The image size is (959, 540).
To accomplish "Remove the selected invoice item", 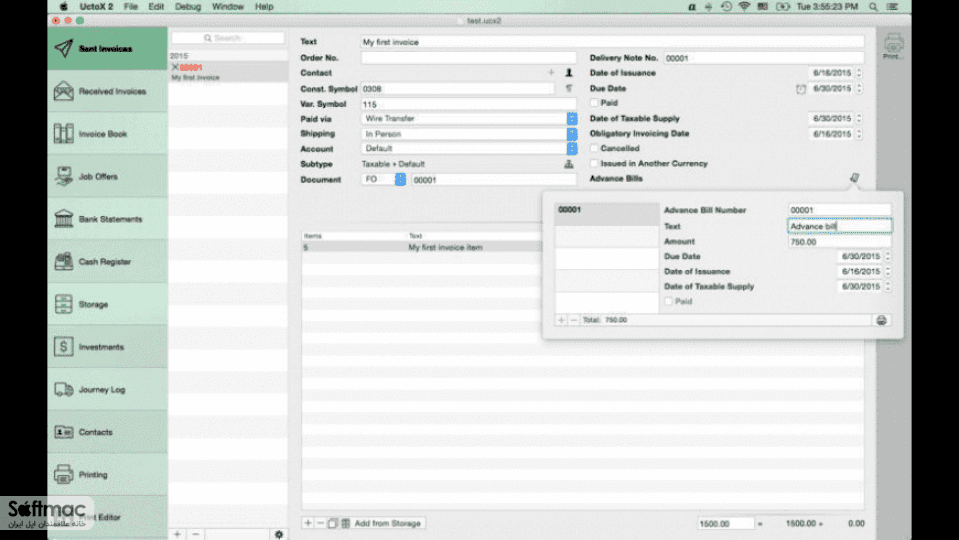I will coord(320,523).
